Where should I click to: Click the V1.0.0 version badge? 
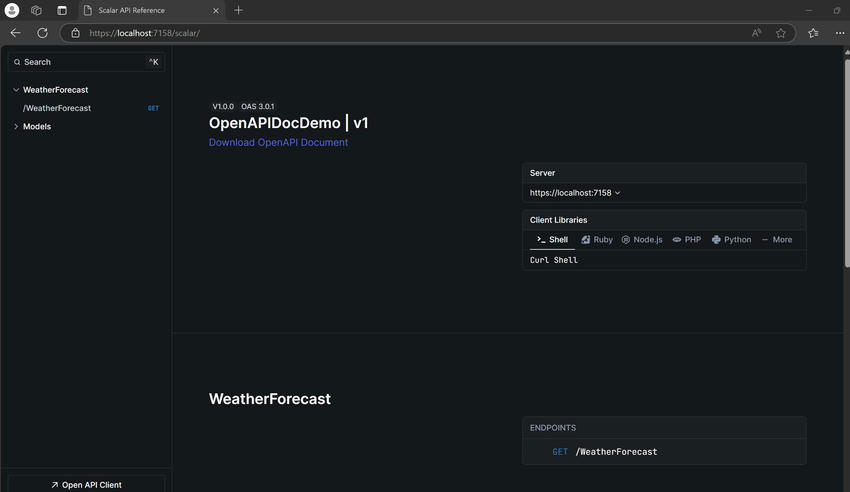point(223,106)
